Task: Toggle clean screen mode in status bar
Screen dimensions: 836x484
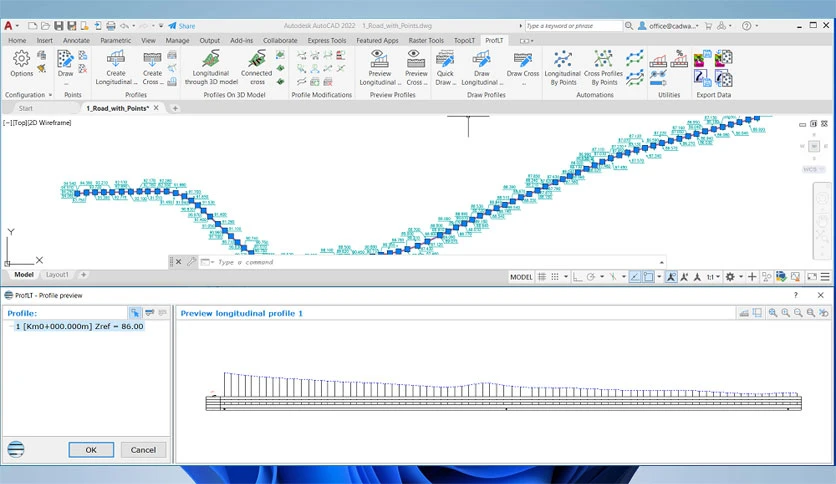Action: click(x=812, y=277)
